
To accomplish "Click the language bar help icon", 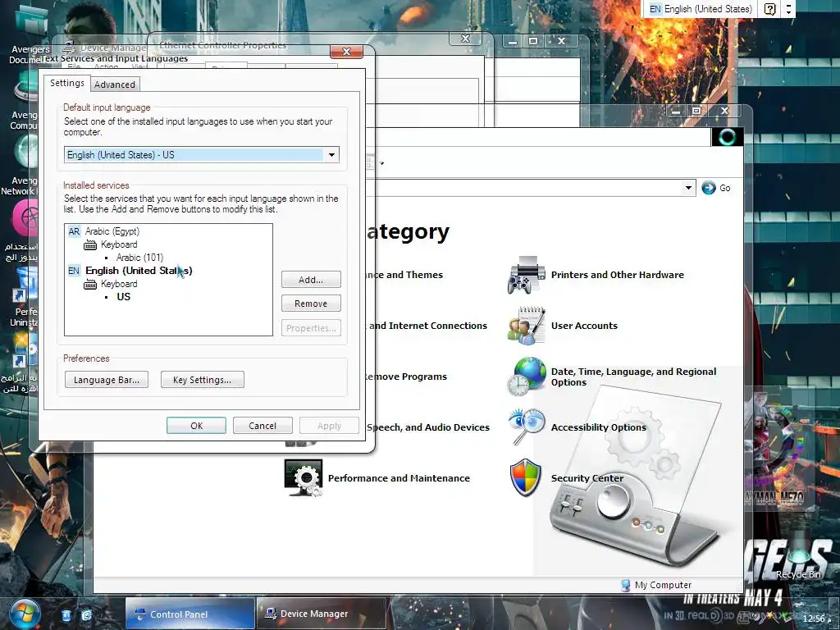I will [x=769, y=9].
